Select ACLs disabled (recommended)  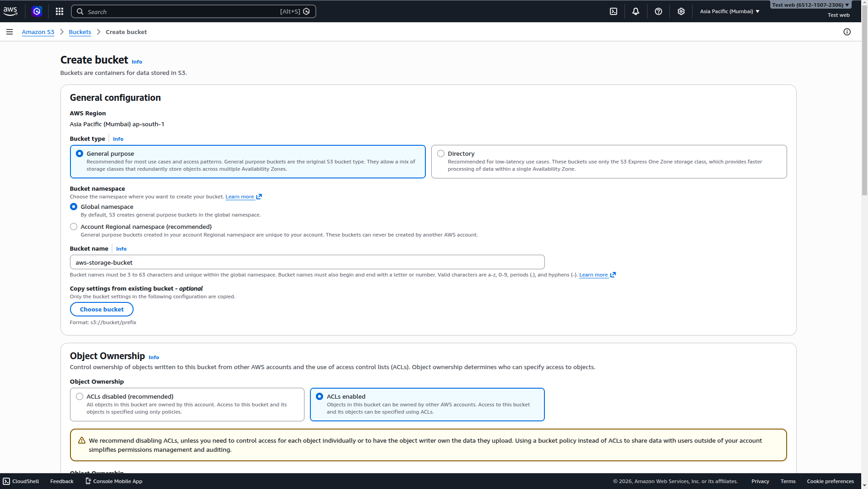tap(80, 396)
